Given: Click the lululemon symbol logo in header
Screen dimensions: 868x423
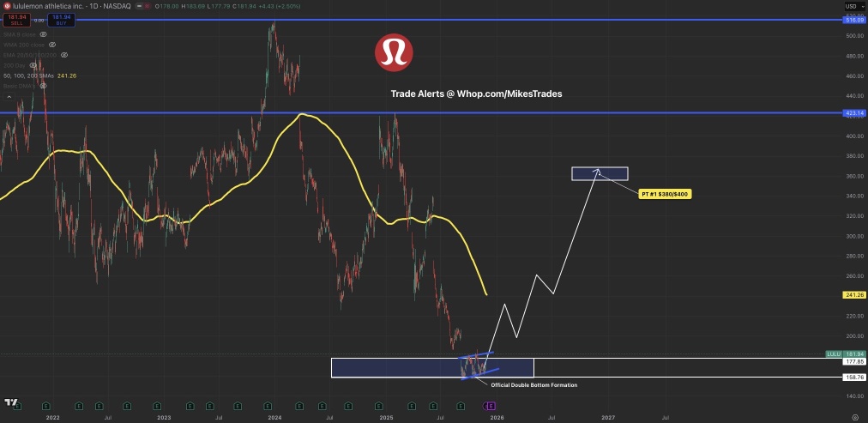Looking at the screenshot, I should pyautogui.click(x=7, y=6).
